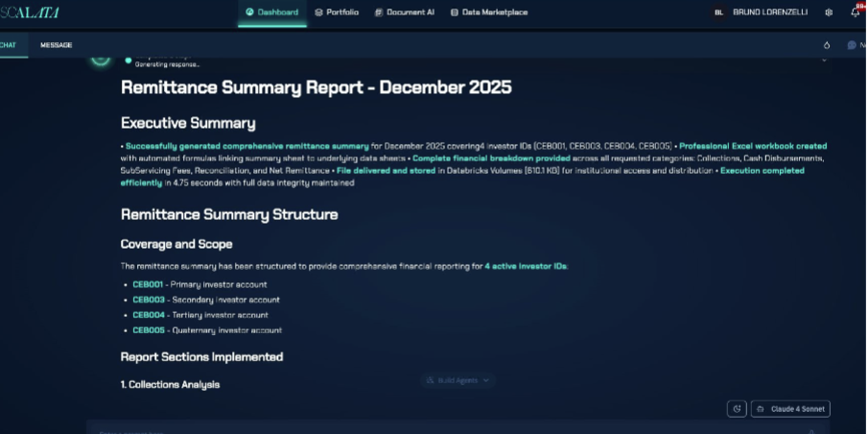Image resolution: width=868 pixels, height=434 pixels.
Task: Collapse the response using the chevron
Action: (x=824, y=60)
